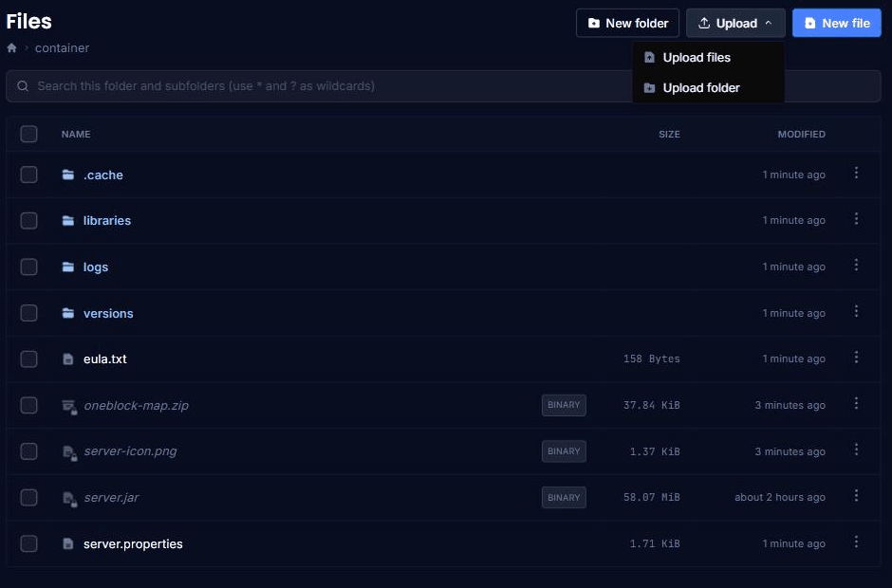Open the three-dot menu for logs

pyautogui.click(x=856, y=265)
